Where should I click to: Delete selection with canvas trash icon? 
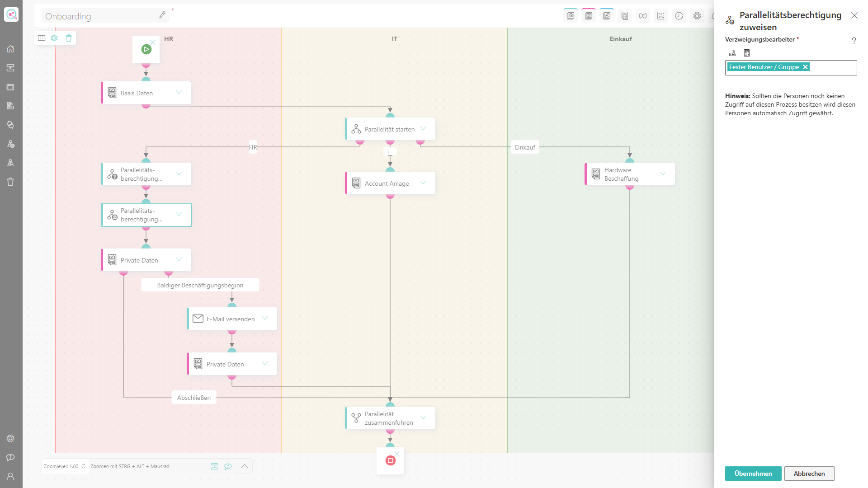click(x=69, y=38)
